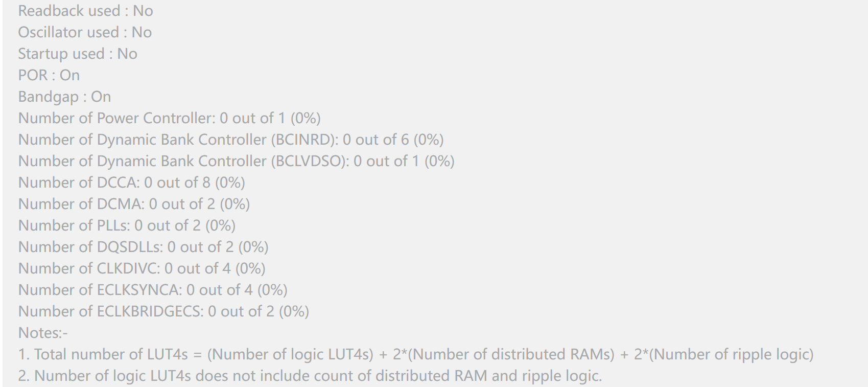This screenshot has height=387, width=868.
Task: Click note 2 about logic LUT4s count
Action: pos(310,376)
